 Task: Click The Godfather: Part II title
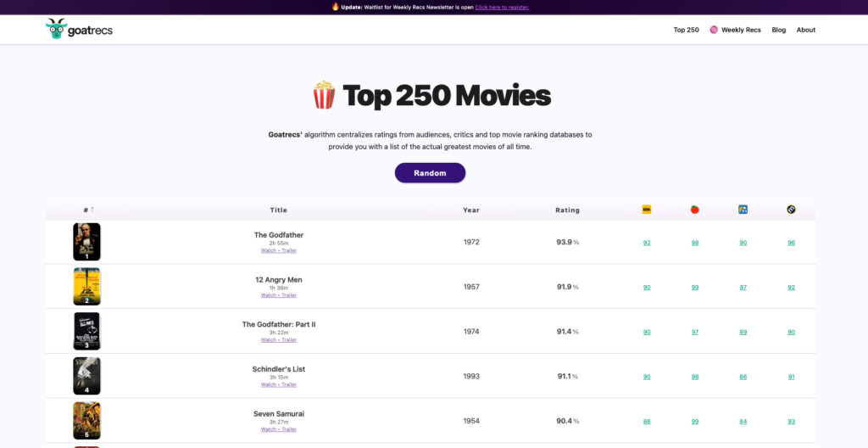pyautogui.click(x=278, y=324)
